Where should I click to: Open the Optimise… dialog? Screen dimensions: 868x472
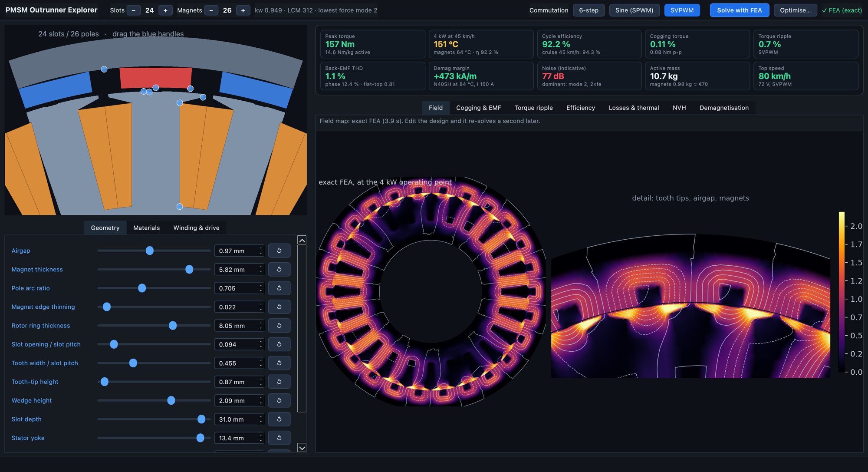click(x=795, y=10)
